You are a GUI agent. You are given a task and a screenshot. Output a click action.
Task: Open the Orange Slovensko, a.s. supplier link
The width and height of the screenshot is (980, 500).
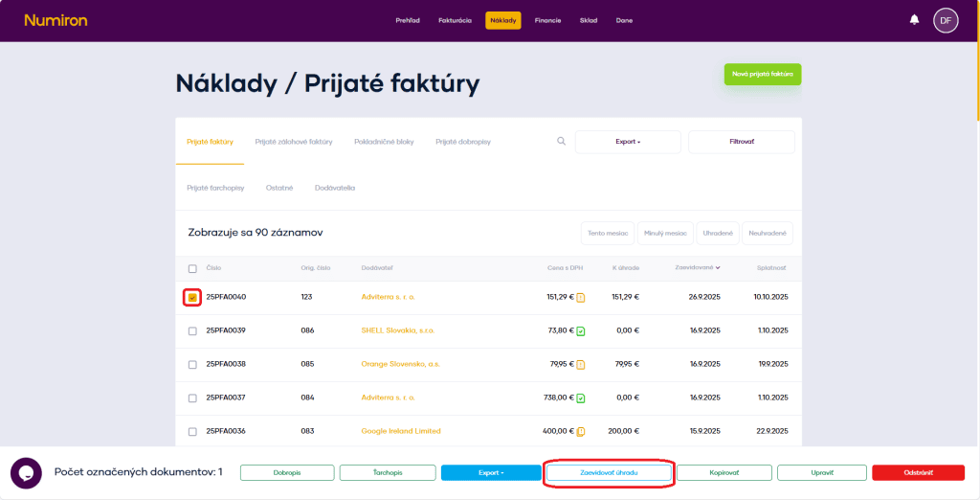pos(401,364)
